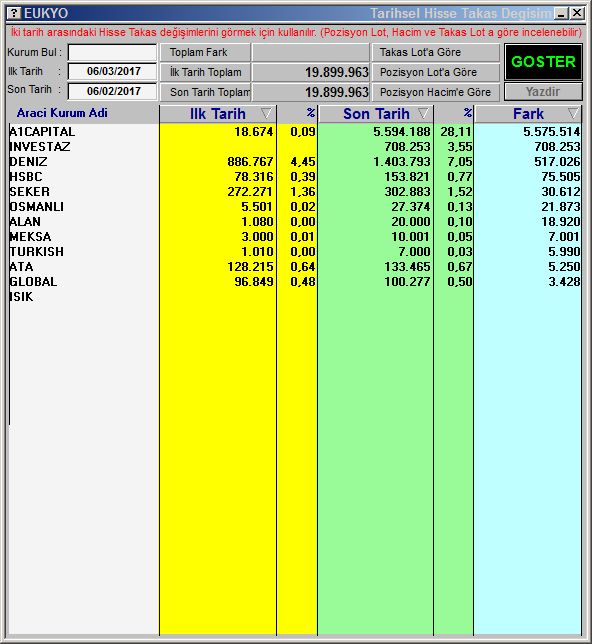Image resolution: width=592 pixels, height=644 pixels.
Task: Click the Yazdir print button
Action: pos(543,92)
